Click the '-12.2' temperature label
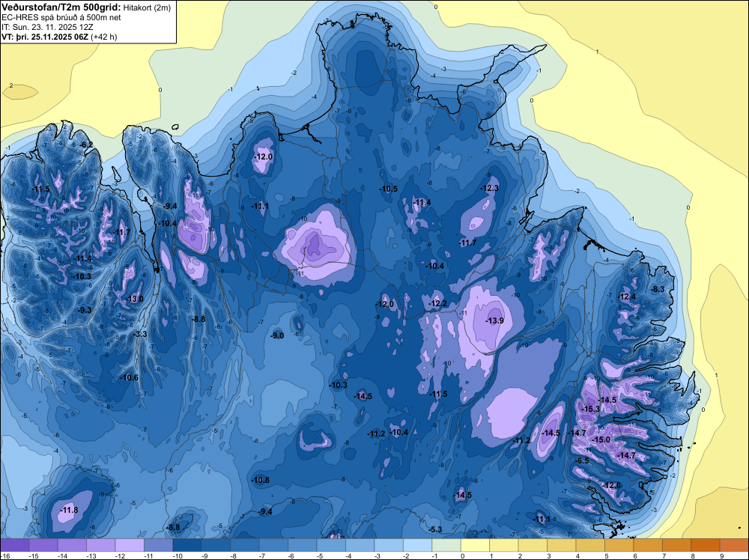 pos(438,304)
